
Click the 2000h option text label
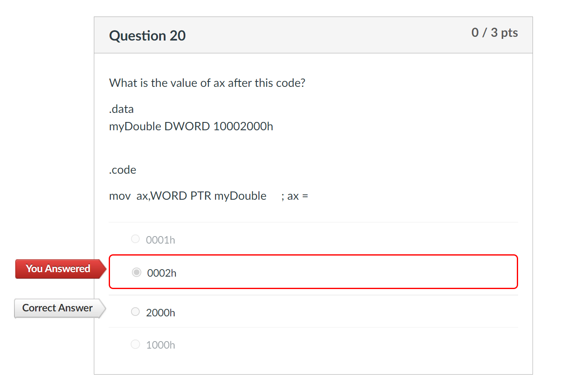point(161,313)
